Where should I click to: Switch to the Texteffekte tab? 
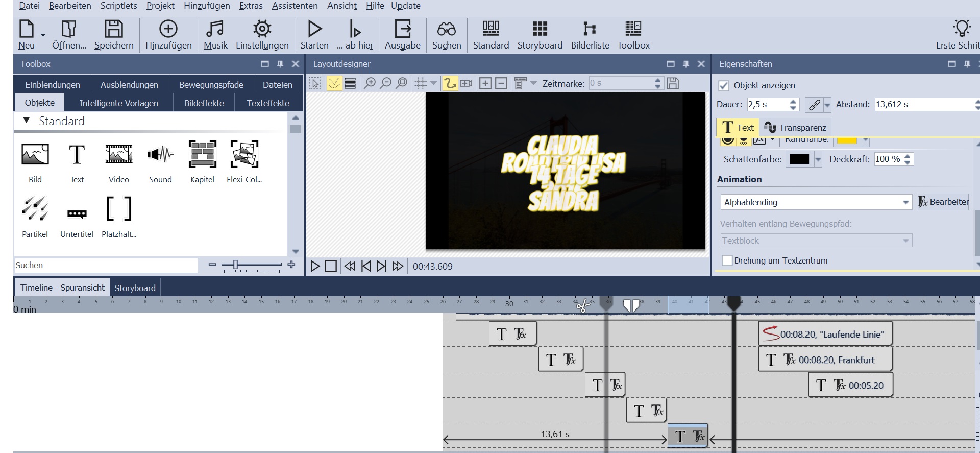(x=267, y=103)
